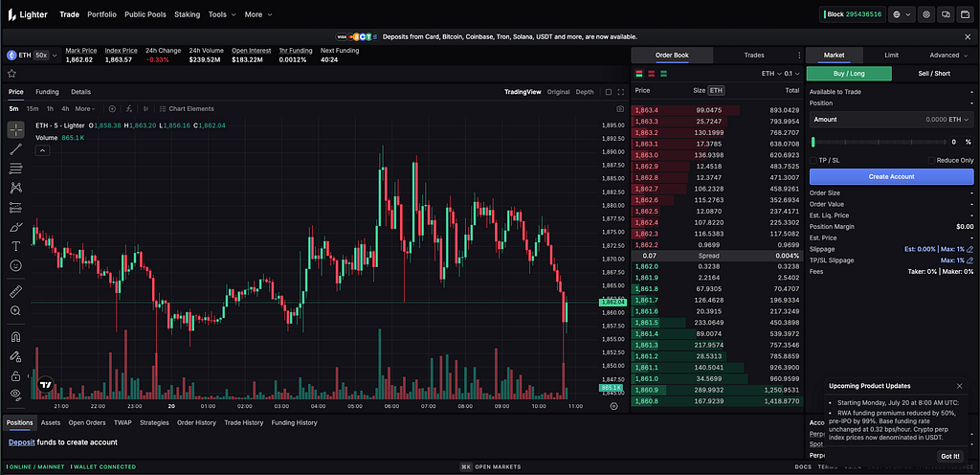Select the text annotation tool

click(15, 246)
